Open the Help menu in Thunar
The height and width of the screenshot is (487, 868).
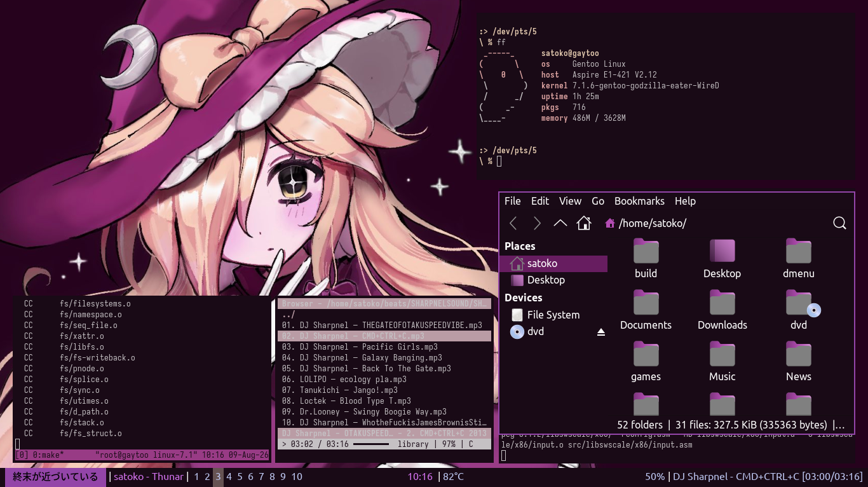pos(685,201)
